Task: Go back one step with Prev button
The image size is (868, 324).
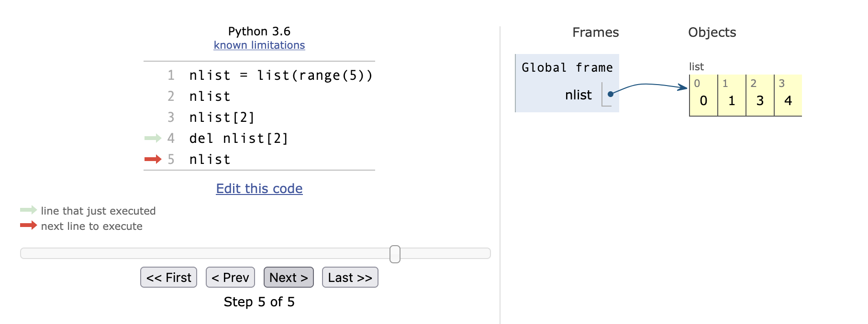Action: coord(230,277)
